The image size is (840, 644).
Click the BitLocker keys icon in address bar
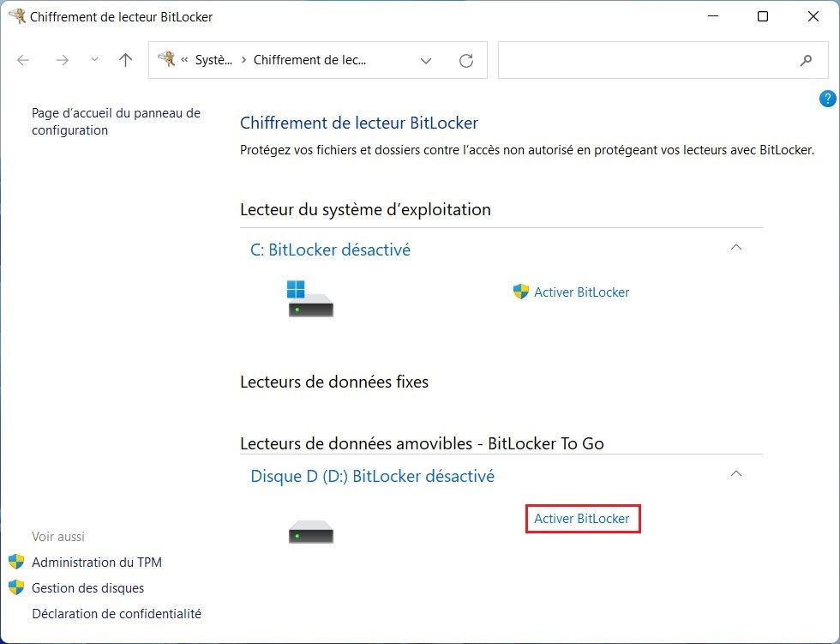pos(167,60)
